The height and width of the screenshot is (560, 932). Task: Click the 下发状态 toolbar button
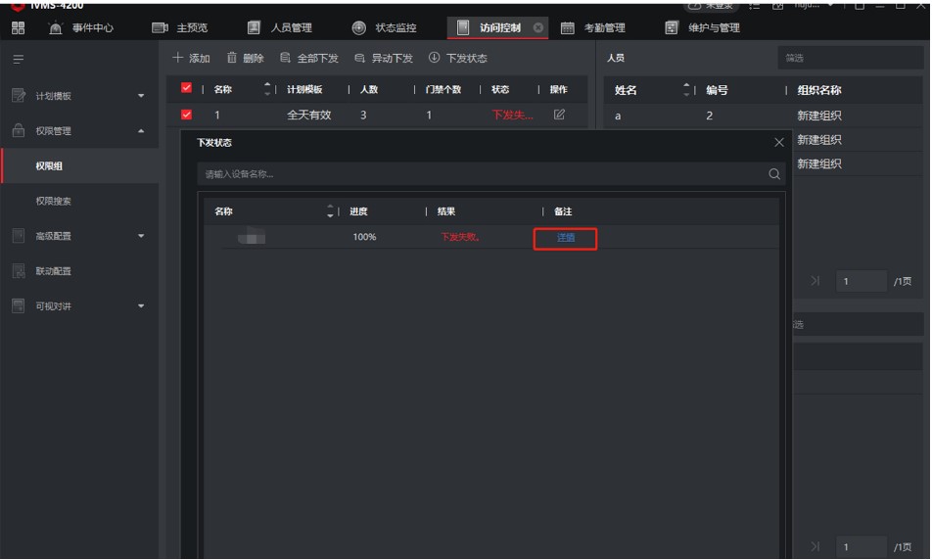458,58
